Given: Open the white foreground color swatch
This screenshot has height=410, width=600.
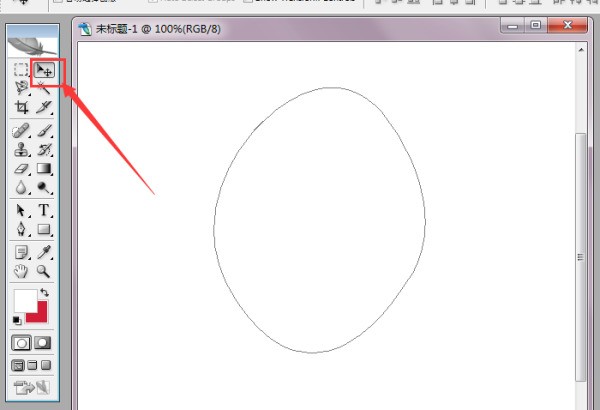Looking at the screenshot, I should tap(24, 299).
